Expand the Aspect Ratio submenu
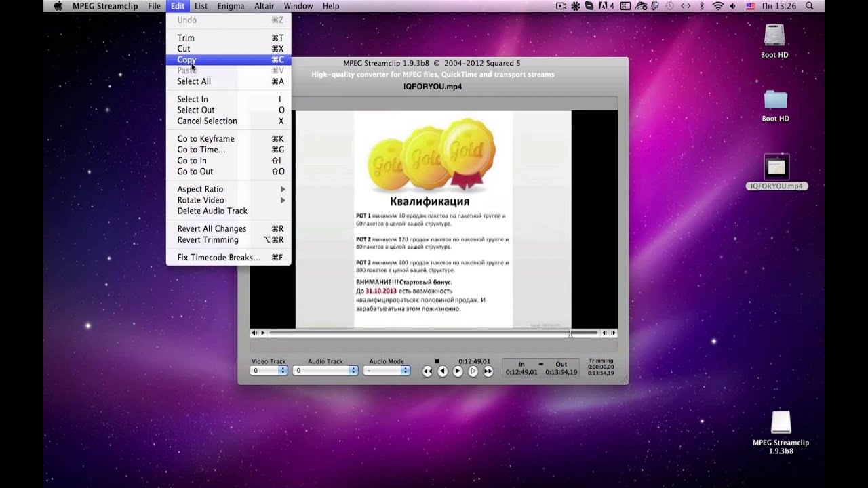Image resolution: width=868 pixels, height=488 pixels. 229,189
